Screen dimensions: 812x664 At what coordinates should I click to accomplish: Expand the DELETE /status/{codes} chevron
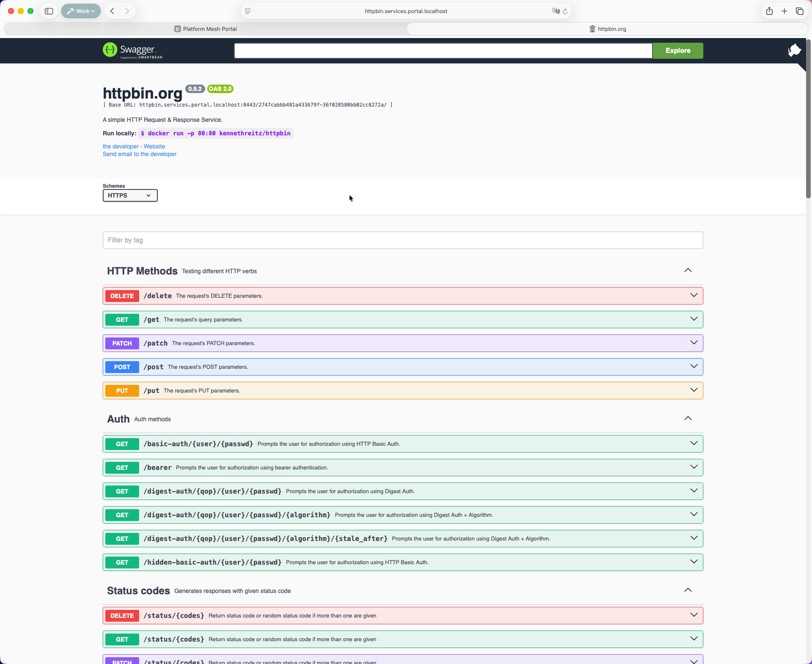[x=694, y=615]
